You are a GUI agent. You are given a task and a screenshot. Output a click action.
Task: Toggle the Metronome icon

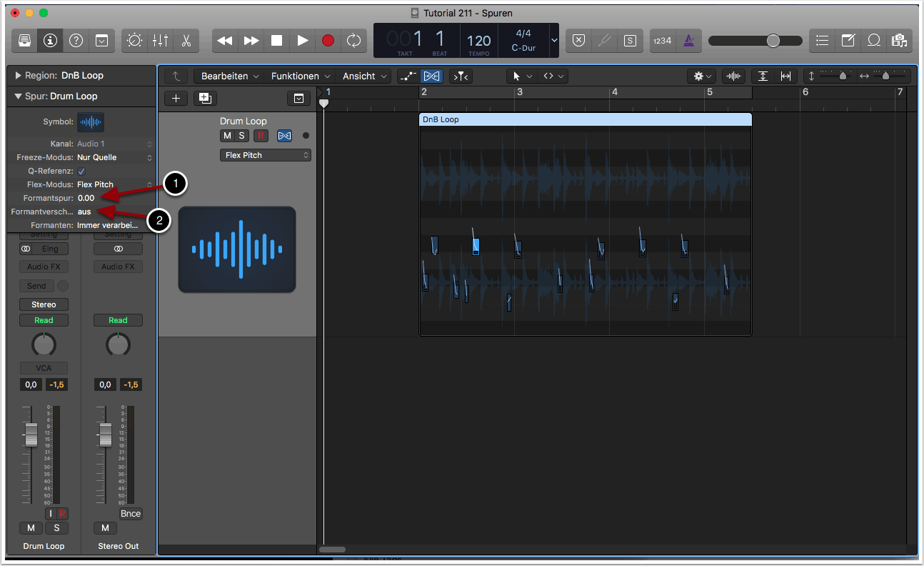pos(688,41)
